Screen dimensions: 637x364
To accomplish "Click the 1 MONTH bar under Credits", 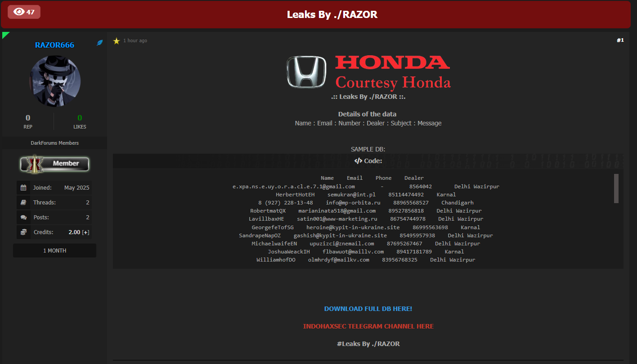I will (55, 251).
